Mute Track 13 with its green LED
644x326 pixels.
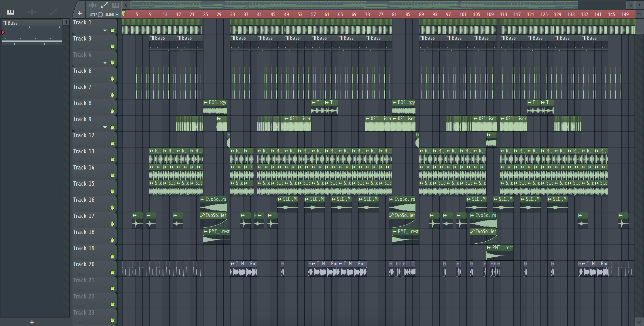pos(112,159)
